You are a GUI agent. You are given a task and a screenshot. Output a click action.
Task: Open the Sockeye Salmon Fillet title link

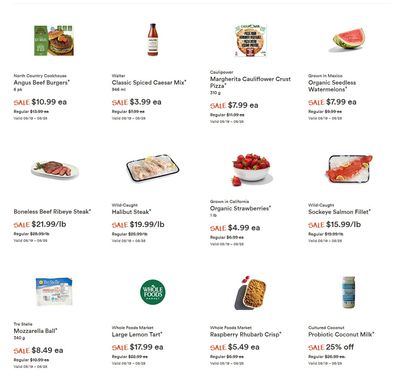[339, 212]
